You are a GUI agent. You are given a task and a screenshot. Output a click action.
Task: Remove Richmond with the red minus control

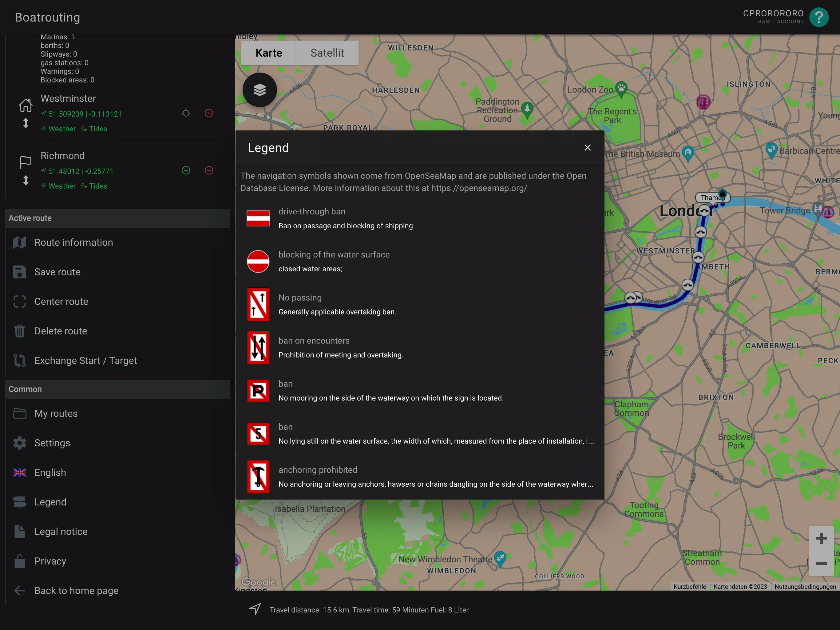point(209,170)
